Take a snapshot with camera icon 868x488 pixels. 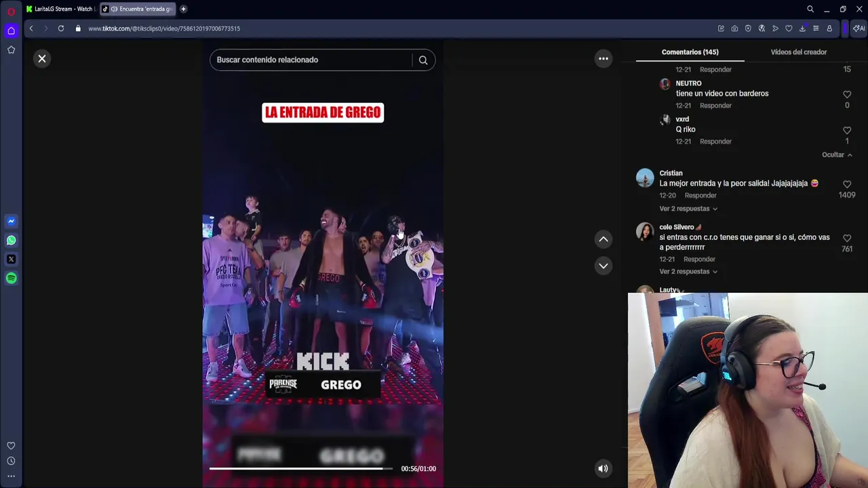click(734, 28)
